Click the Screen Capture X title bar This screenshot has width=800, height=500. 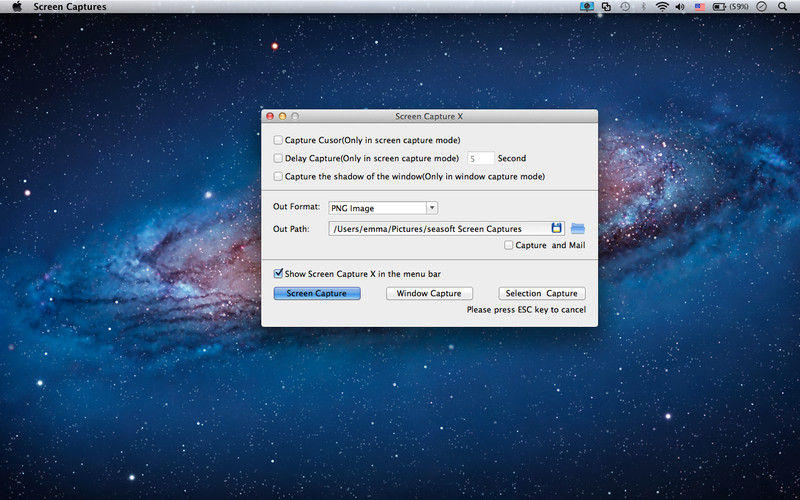tap(429, 116)
